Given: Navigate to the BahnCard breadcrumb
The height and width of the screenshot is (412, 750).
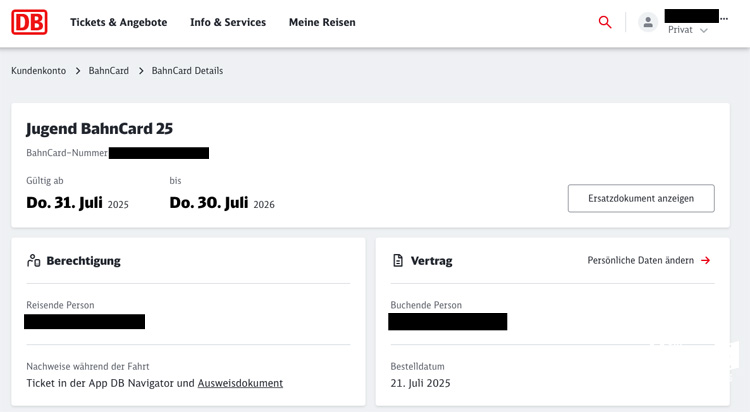Looking at the screenshot, I should click(x=109, y=71).
